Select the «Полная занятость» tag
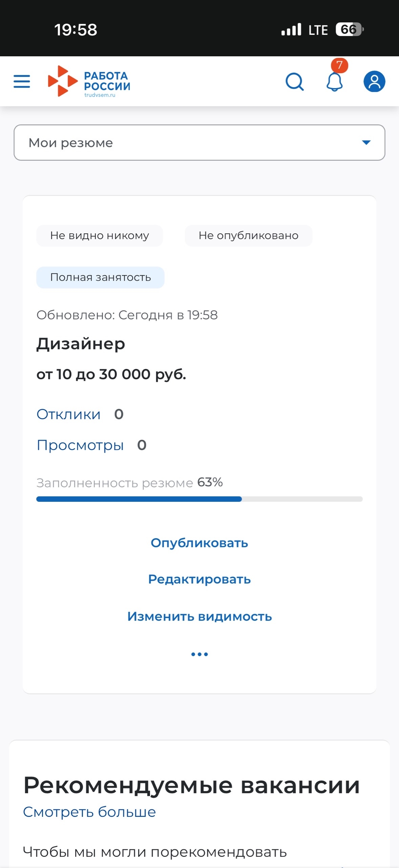 (100, 277)
